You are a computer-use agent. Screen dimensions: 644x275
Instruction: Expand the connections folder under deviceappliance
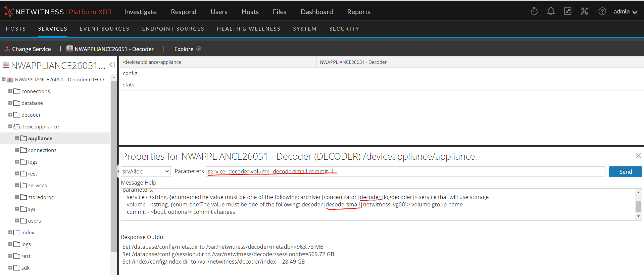[17, 150]
